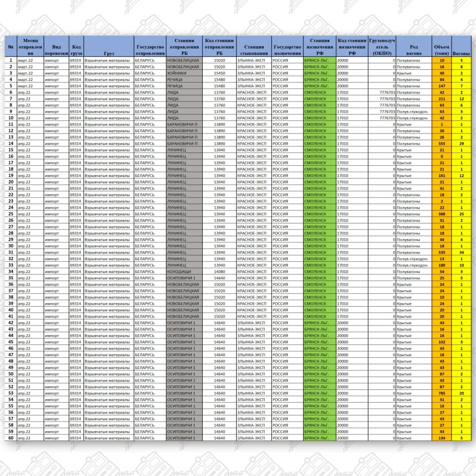
Task: Select the station code cell showing 14080
Action: 219,272
